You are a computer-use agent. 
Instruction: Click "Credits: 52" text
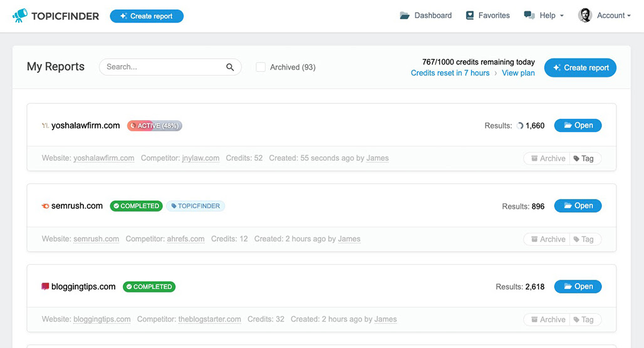[244, 158]
